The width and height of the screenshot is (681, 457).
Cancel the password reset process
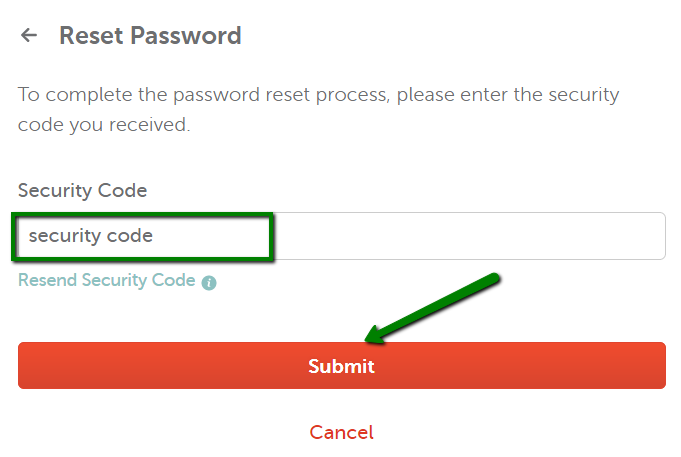341,432
